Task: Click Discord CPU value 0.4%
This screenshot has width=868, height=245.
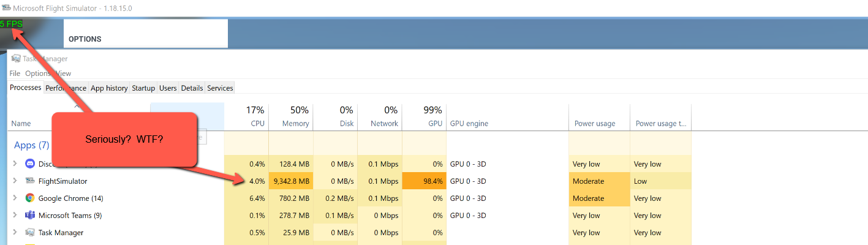Action: click(246, 164)
